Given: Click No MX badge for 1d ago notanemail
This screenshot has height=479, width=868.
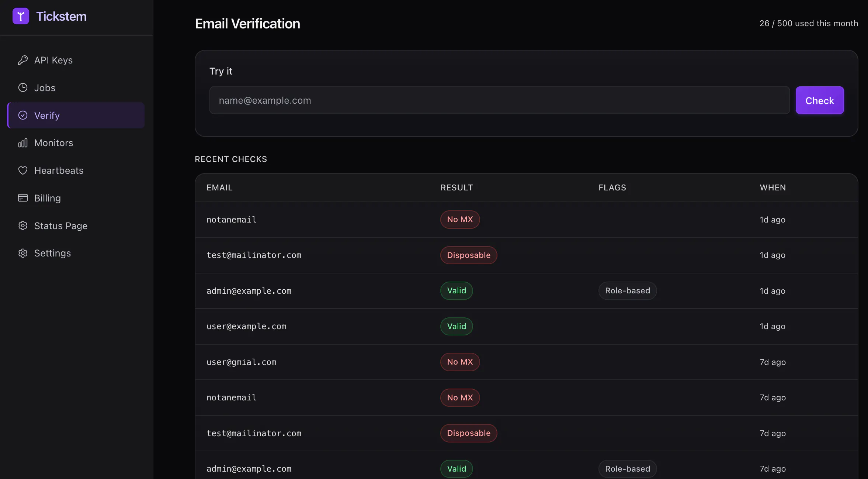Looking at the screenshot, I should pos(460,220).
